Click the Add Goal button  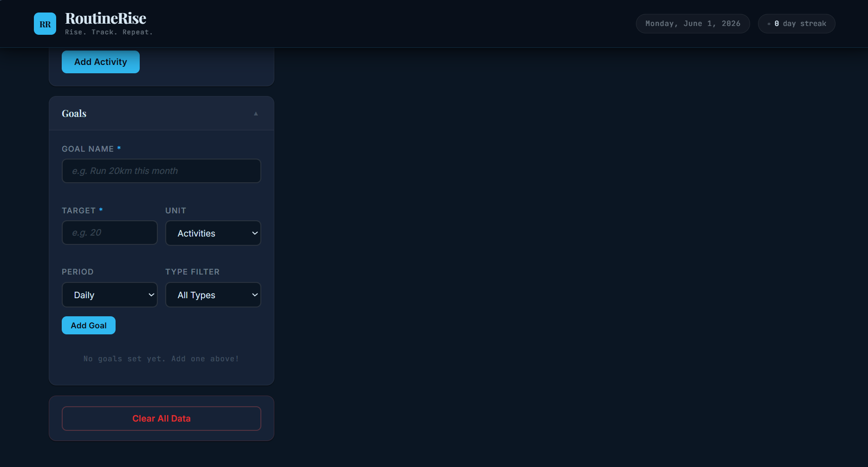click(x=89, y=325)
